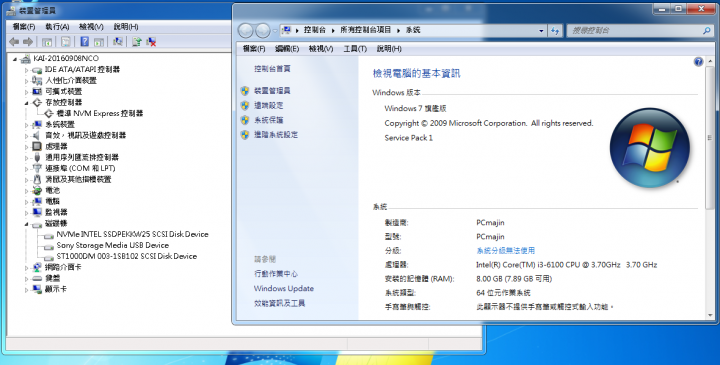Click the monitor icon beside 監視器

click(37, 212)
